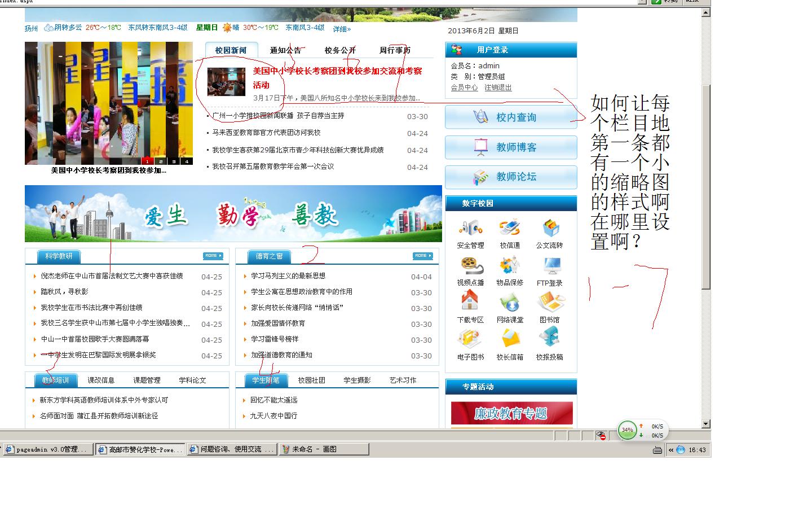This screenshot has width=812, height=508.
Task: Open the 教师博客 button
Action: click(511, 147)
